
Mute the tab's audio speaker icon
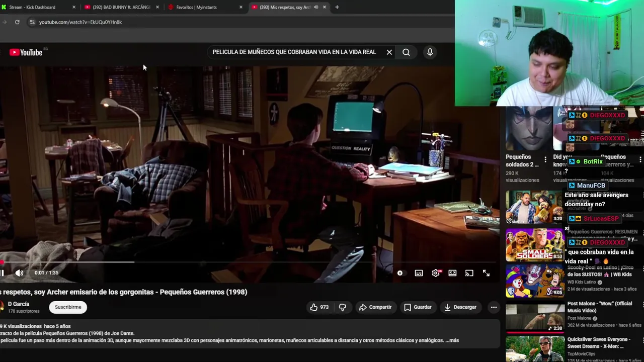316,7
